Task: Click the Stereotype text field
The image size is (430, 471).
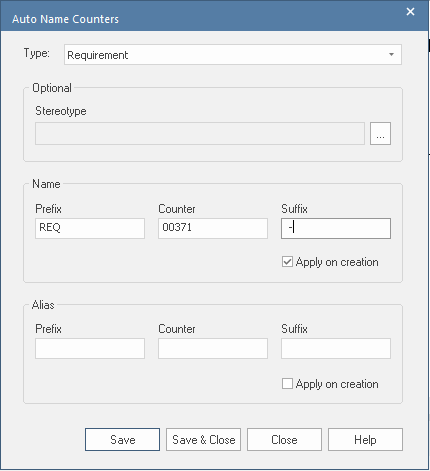Action: [200, 134]
